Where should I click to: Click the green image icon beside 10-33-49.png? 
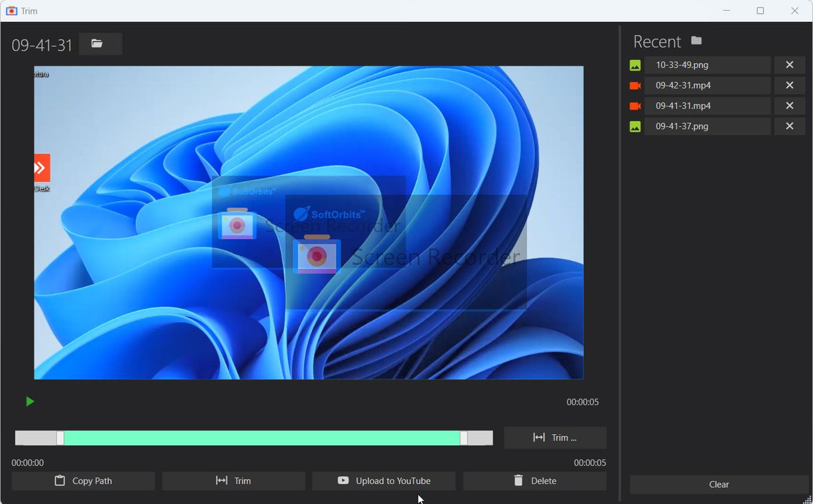tap(634, 65)
